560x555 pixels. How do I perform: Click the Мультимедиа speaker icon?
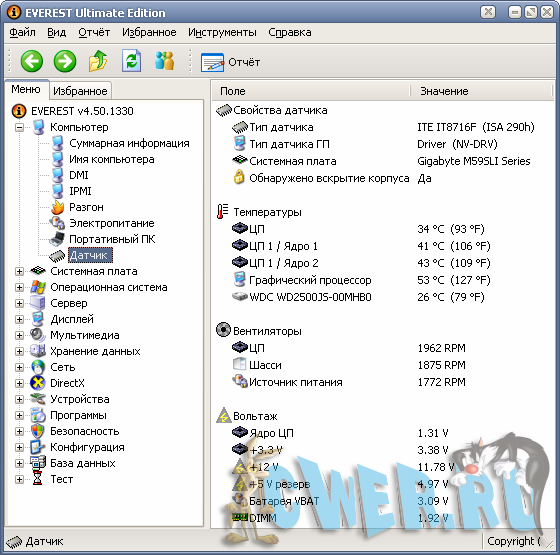(38, 335)
